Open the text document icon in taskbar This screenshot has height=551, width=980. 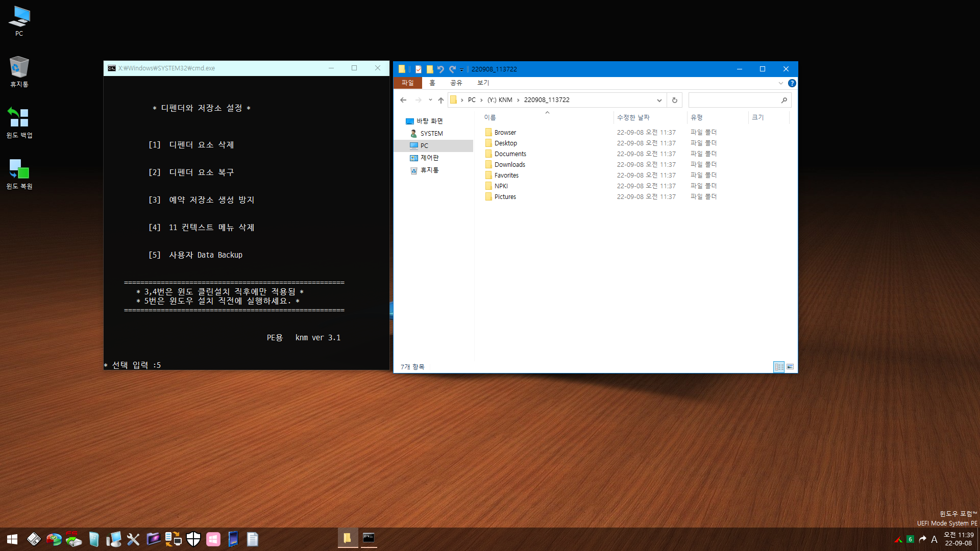click(x=253, y=539)
